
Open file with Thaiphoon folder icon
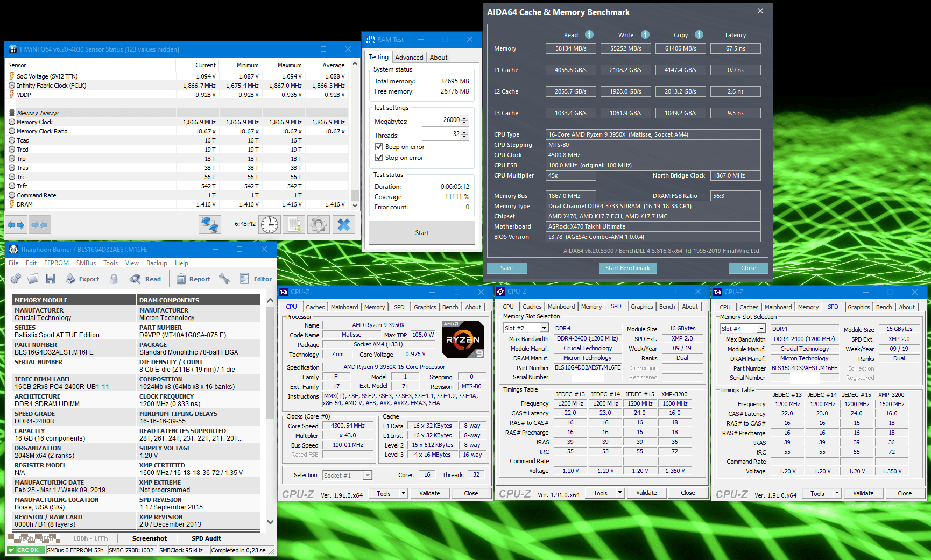[33, 279]
